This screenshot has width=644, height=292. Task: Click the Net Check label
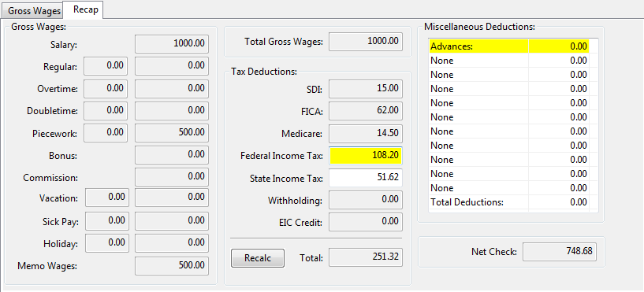coord(494,252)
